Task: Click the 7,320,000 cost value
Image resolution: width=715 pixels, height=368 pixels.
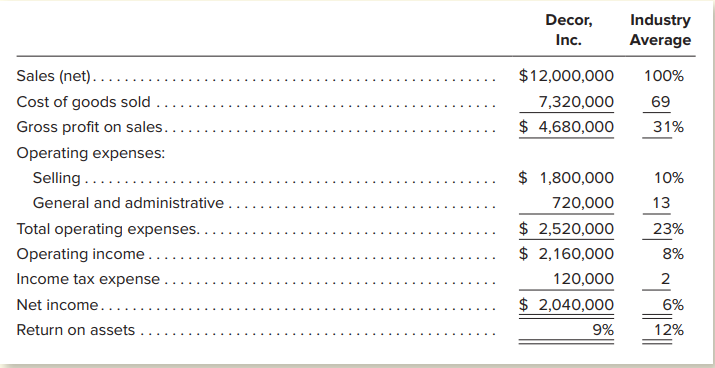Action: point(576,102)
